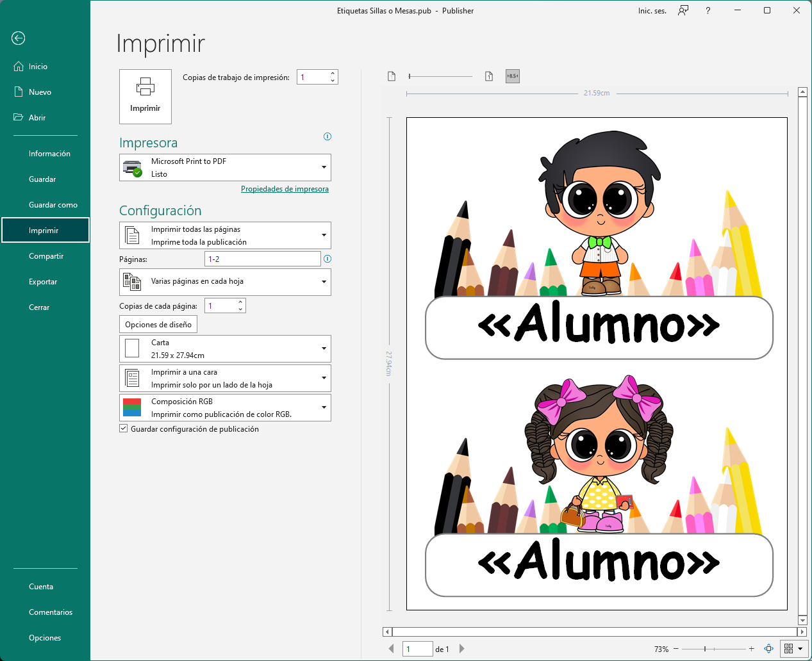Increase the Copias de trabajo de impresión value
Screen dimensions: 812x661
point(333,74)
